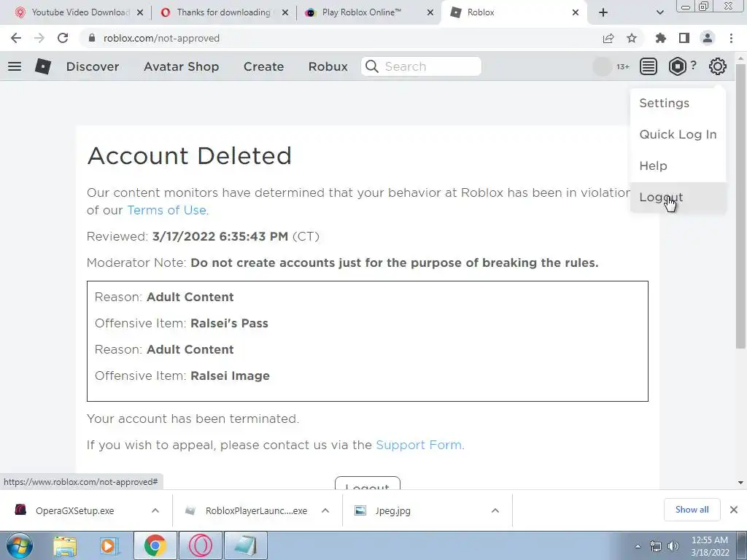Close the Play Roblox Online tab
This screenshot has height=560, width=747.
point(430,13)
